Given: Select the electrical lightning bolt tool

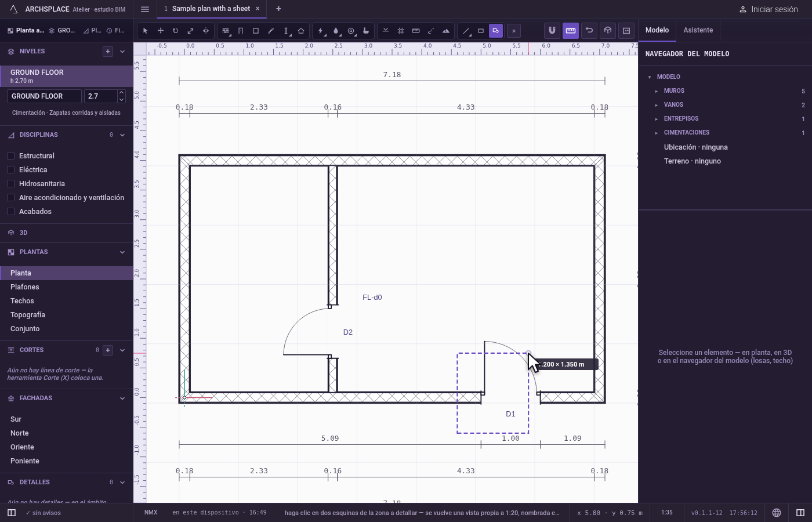Looking at the screenshot, I should click(x=321, y=31).
